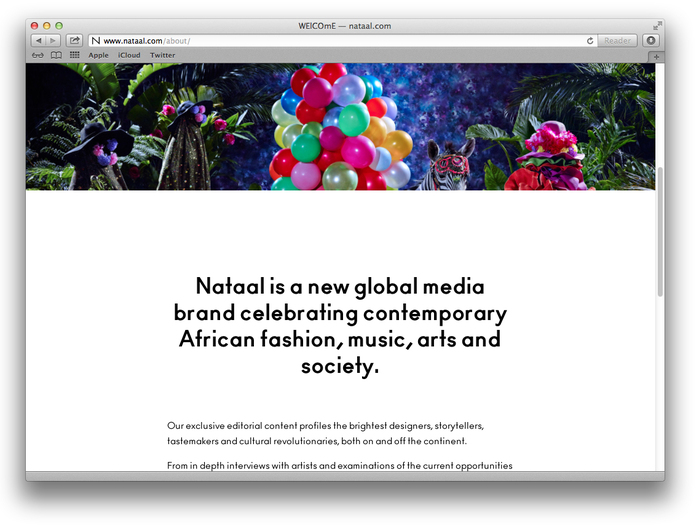This screenshot has height=532, width=699.
Task: Click the 'From in depth interviews' paragraph
Action: click(340, 466)
